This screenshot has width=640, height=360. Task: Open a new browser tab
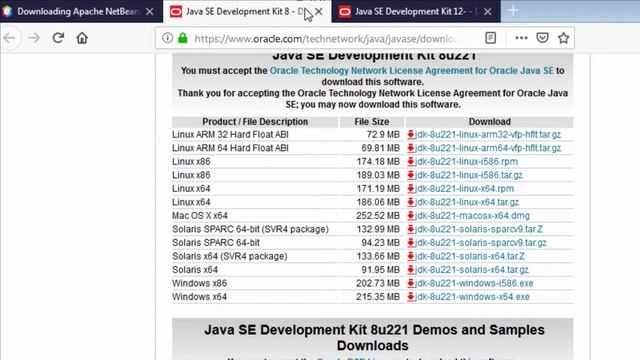click(513, 11)
